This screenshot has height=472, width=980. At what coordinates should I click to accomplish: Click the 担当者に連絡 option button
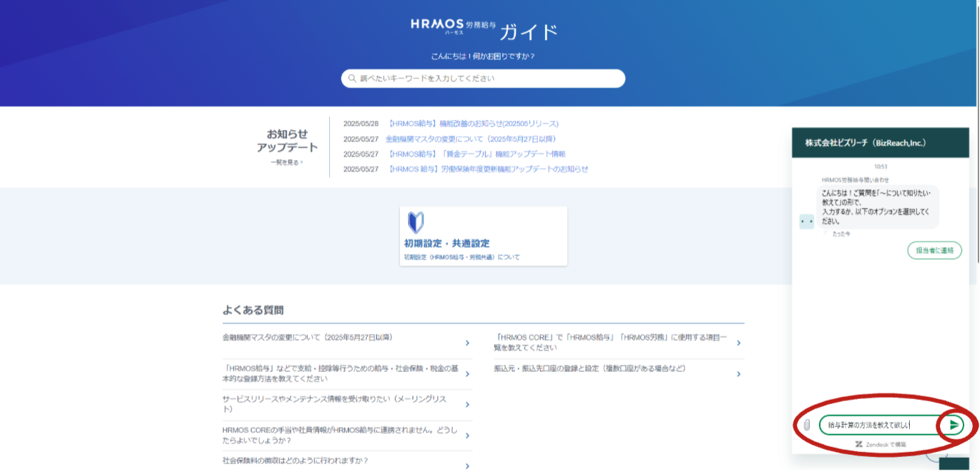click(934, 250)
